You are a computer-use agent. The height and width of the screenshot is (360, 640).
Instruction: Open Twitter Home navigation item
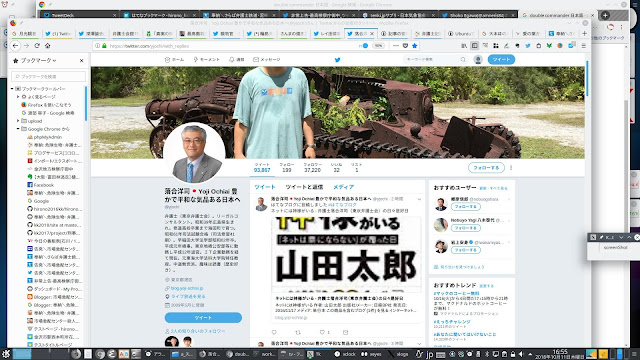pyautogui.click(x=174, y=60)
